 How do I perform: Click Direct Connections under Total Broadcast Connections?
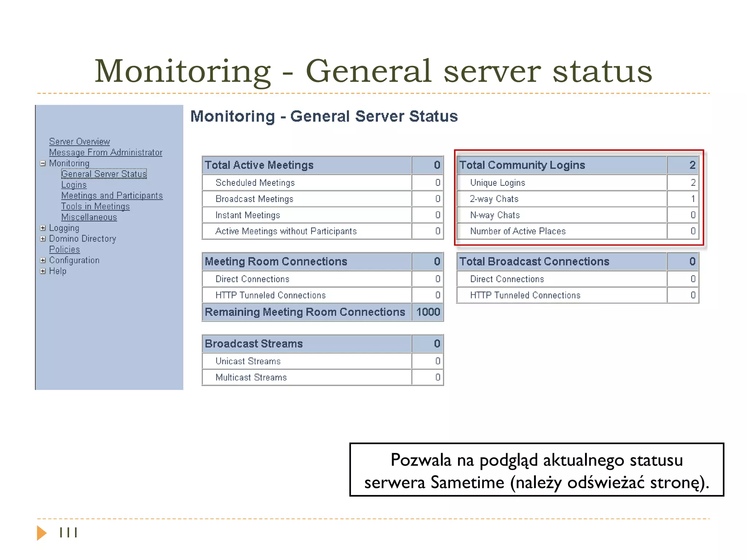pyautogui.click(x=578, y=279)
